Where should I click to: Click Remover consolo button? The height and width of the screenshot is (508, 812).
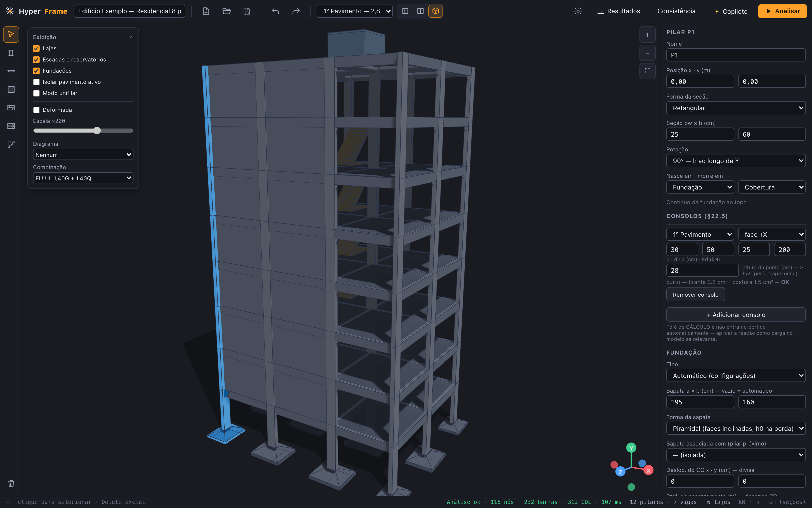point(696,295)
